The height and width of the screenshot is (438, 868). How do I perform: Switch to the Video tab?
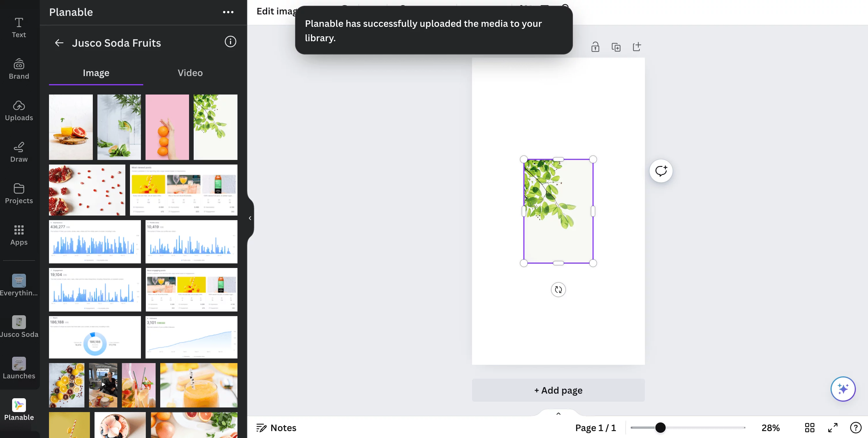[x=190, y=73]
